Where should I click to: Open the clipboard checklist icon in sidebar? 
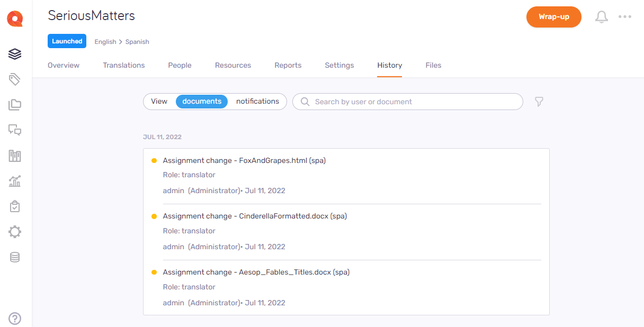[15, 206]
